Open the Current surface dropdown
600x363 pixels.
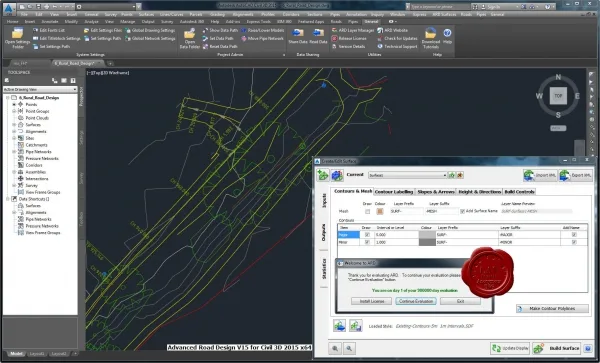(408, 175)
